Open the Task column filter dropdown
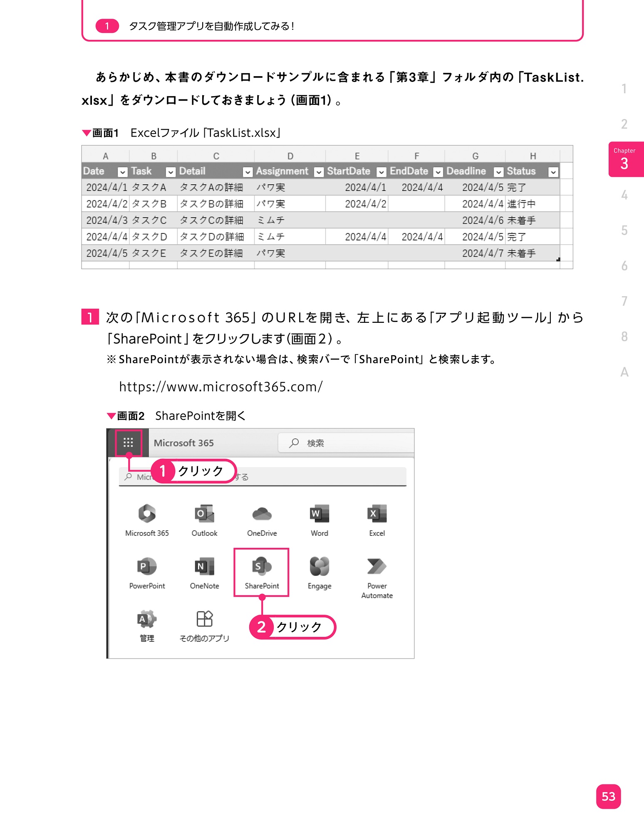This screenshot has height=832, width=644. click(171, 172)
